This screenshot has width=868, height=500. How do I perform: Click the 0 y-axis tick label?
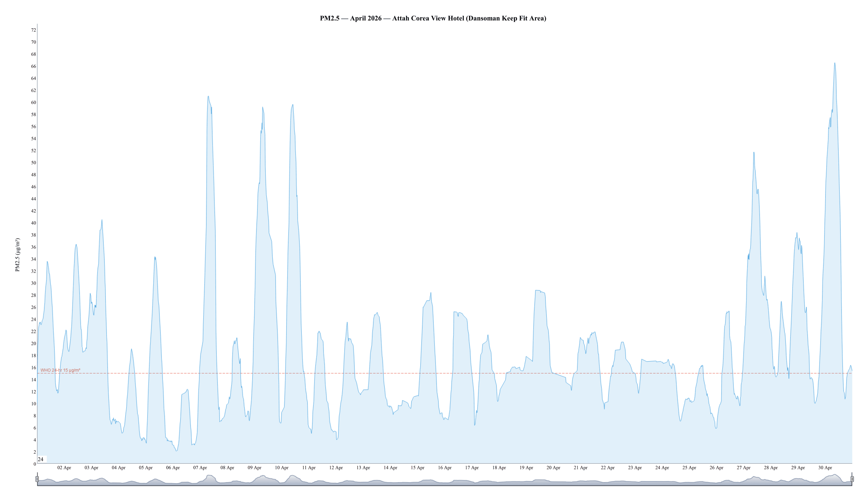(35, 464)
